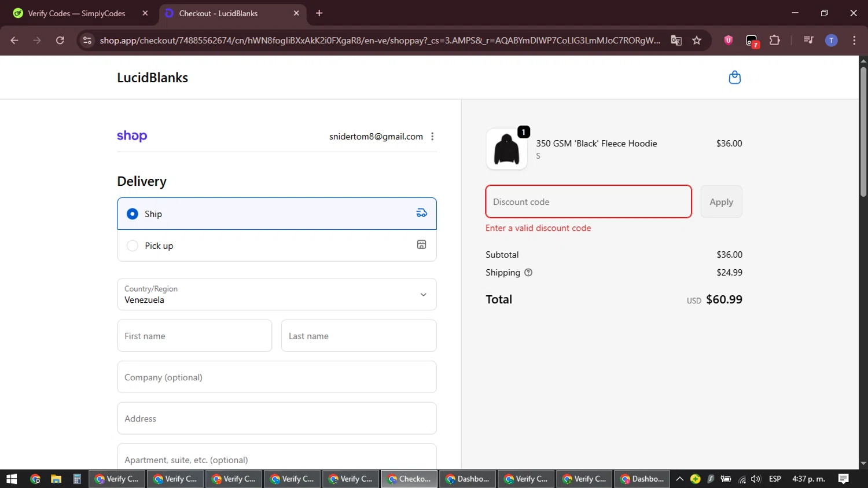The image size is (868, 488).
Task: Show shipping info help icon
Action: coord(528,273)
